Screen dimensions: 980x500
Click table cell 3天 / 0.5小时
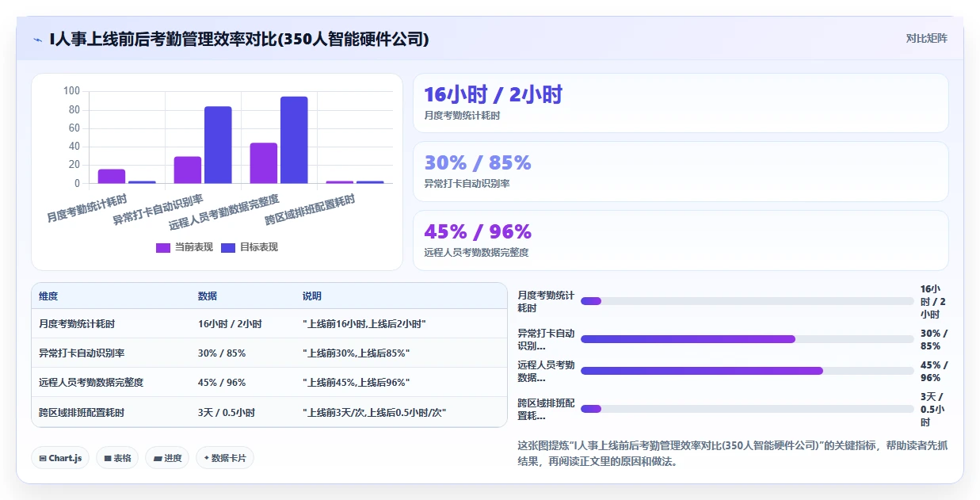pos(227,412)
